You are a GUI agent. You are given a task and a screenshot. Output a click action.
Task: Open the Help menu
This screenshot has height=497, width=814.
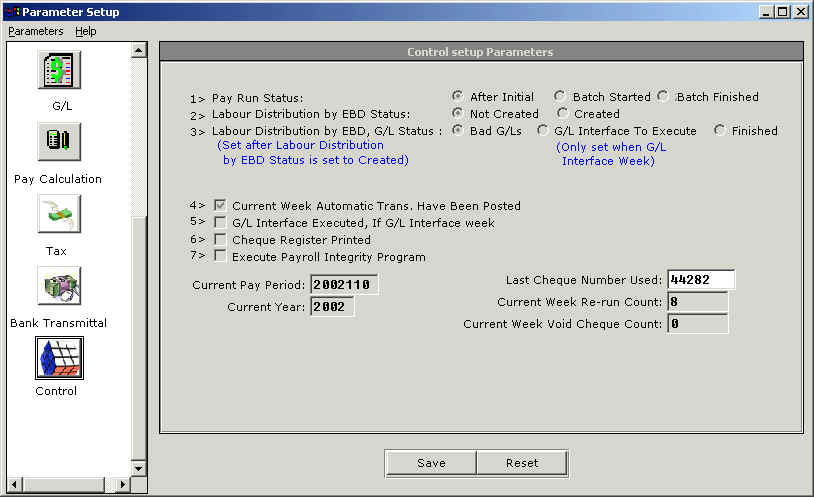point(86,31)
